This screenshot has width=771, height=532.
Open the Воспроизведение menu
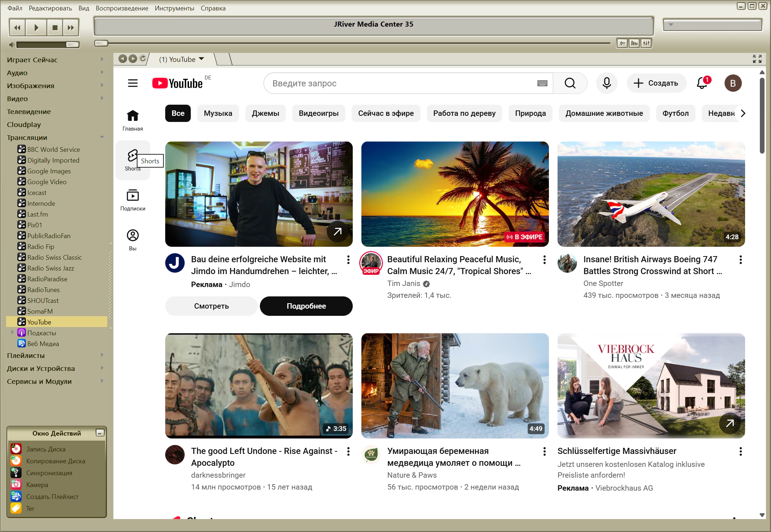point(122,8)
